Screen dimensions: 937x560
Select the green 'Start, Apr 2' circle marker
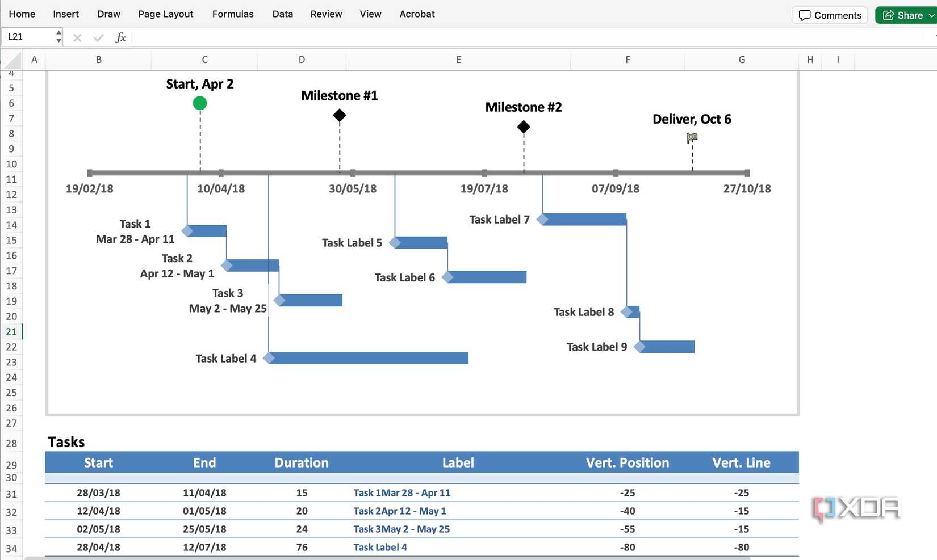click(x=199, y=103)
